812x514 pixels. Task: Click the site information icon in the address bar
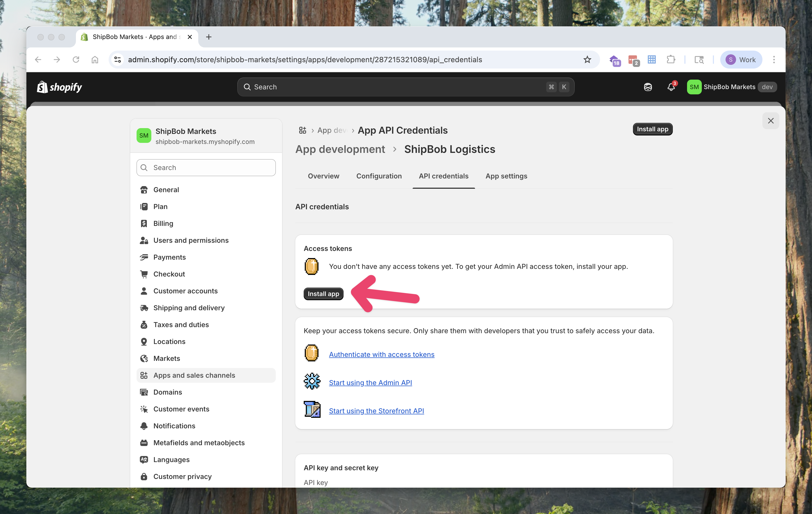point(118,60)
